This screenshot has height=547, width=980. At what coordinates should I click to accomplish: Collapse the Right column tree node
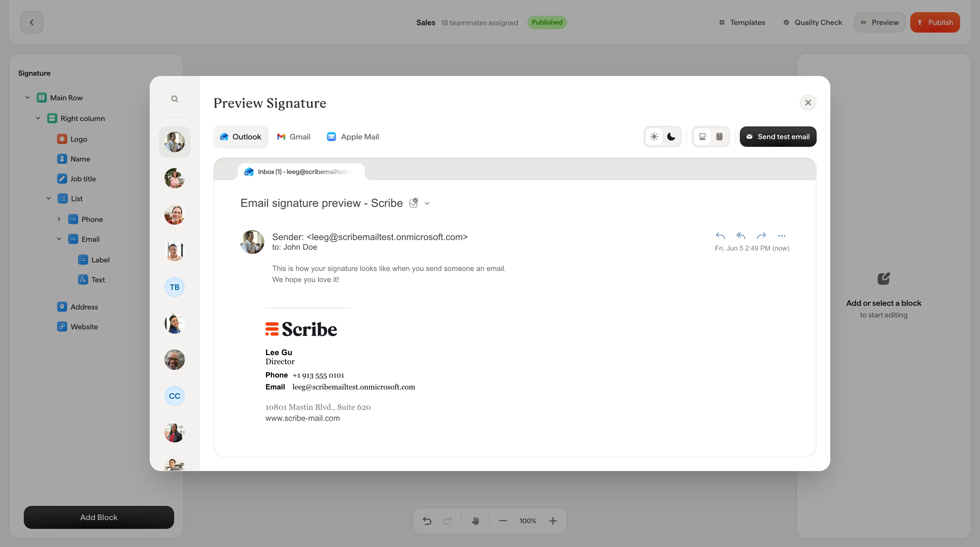tap(38, 118)
